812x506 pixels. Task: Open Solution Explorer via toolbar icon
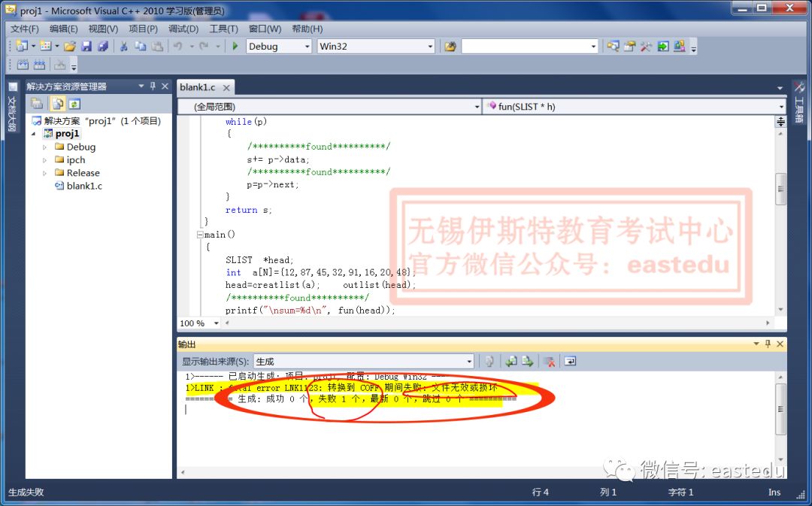coord(614,47)
